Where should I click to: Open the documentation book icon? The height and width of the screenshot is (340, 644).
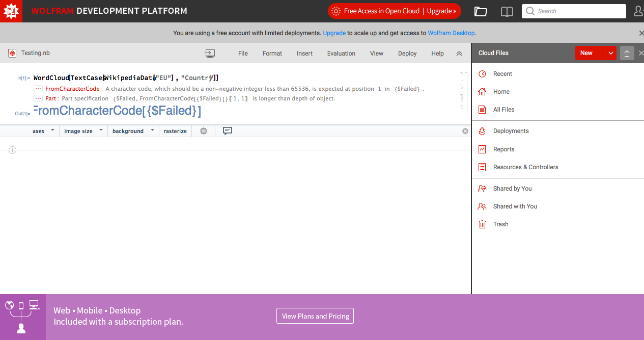click(x=507, y=11)
